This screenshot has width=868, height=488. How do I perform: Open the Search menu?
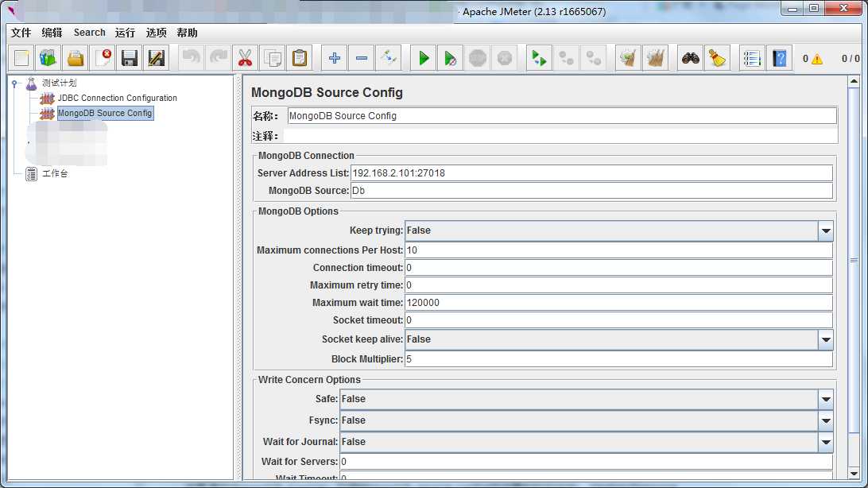pyautogui.click(x=89, y=33)
